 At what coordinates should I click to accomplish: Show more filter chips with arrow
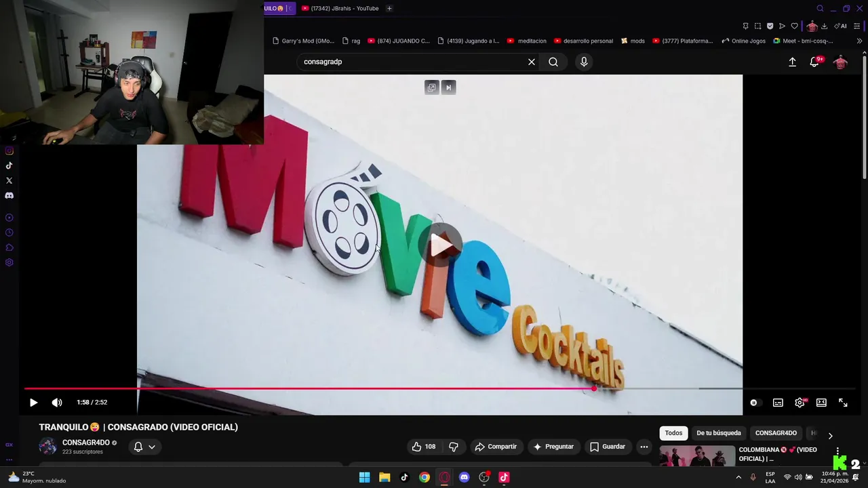tap(830, 435)
